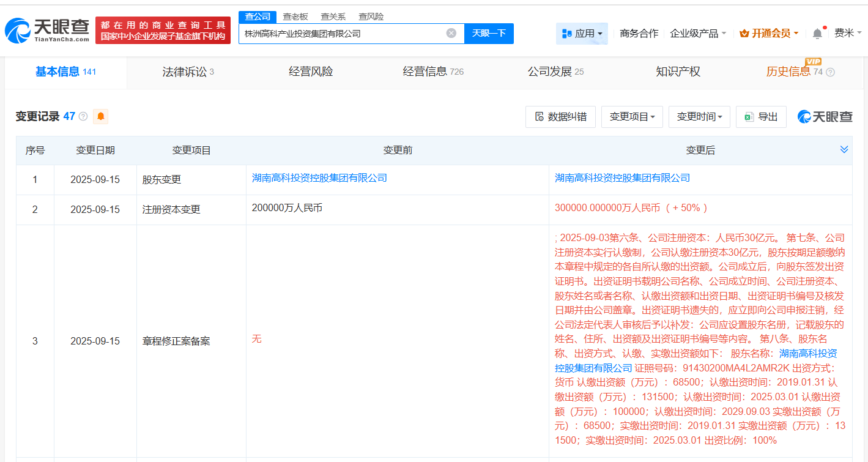Click the 天眼一下 search button
The image size is (868, 462).
tap(489, 34)
